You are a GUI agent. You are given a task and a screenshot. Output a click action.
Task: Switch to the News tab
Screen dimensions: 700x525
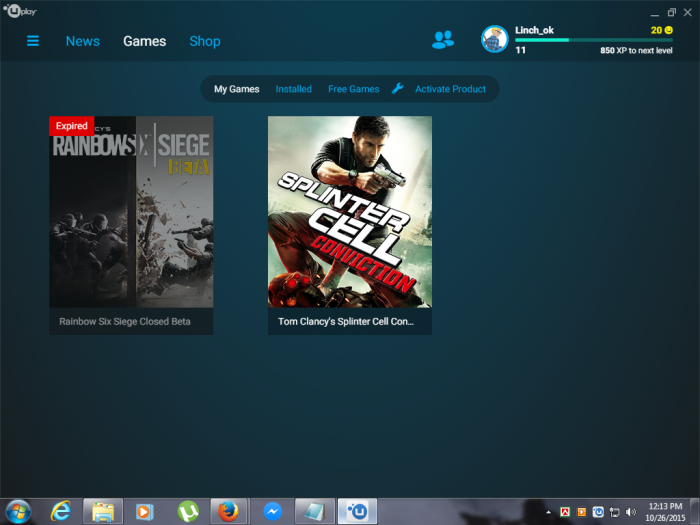click(83, 41)
